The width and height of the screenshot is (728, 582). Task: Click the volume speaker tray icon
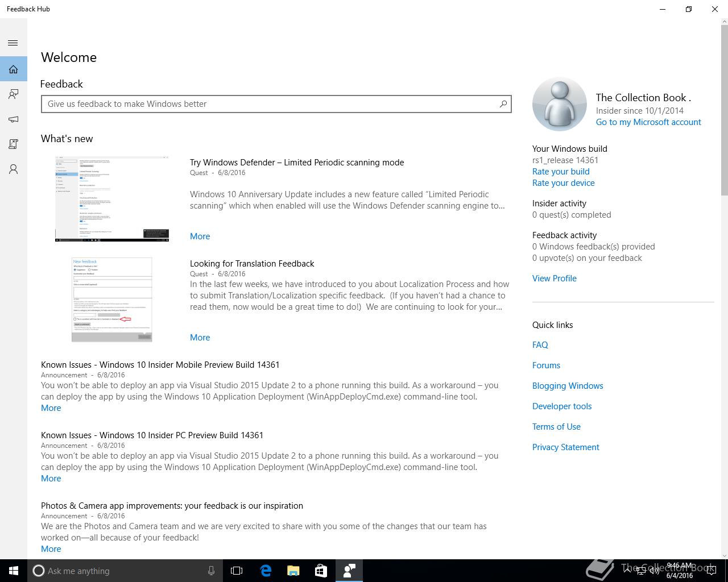[x=654, y=571]
